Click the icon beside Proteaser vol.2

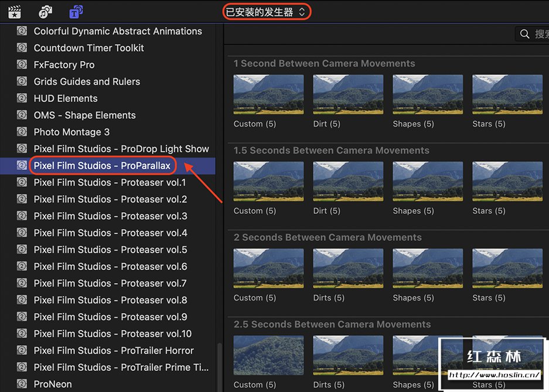22,199
